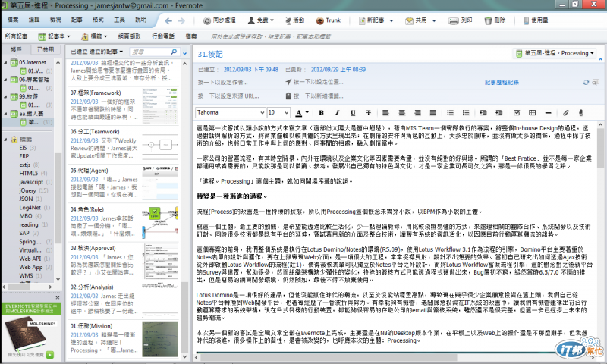Open note list sort dropdown 已建立
Image resolution: width=607 pixels, height=364 pixels.
96,52
